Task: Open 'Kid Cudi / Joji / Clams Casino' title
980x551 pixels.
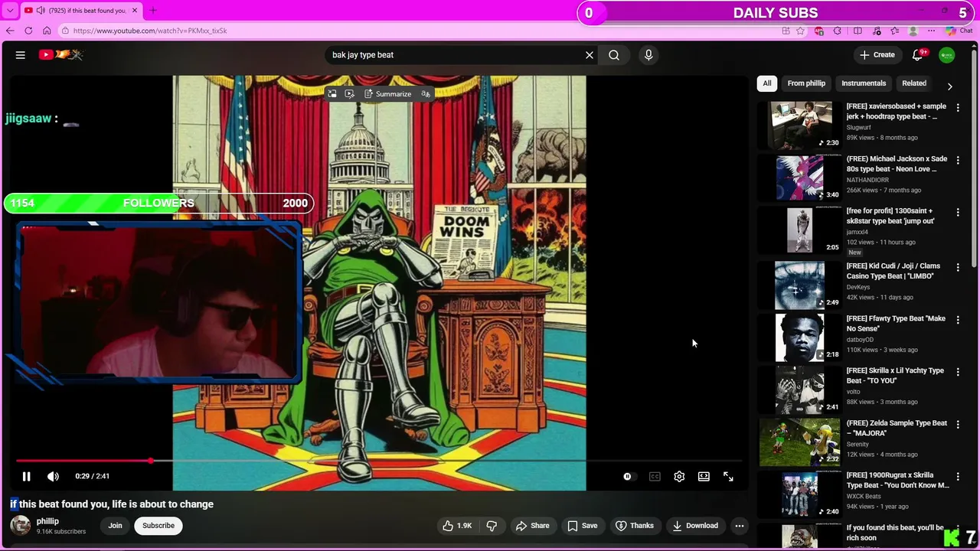Action: [x=893, y=271]
